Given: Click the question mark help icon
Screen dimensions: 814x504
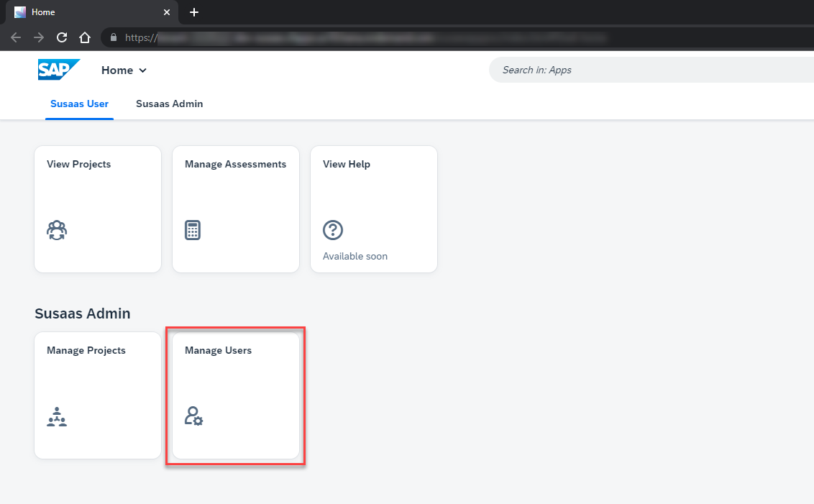Looking at the screenshot, I should tap(333, 230).
